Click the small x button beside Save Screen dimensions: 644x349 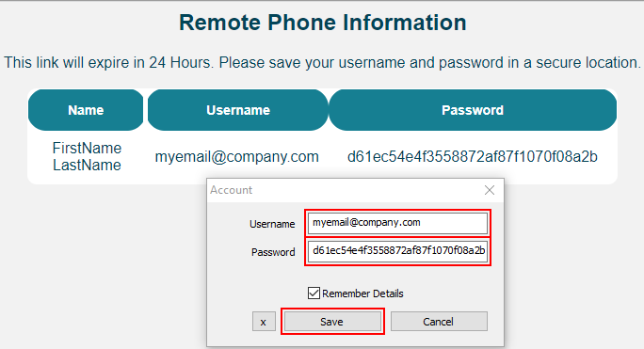[x=264, y=322]
